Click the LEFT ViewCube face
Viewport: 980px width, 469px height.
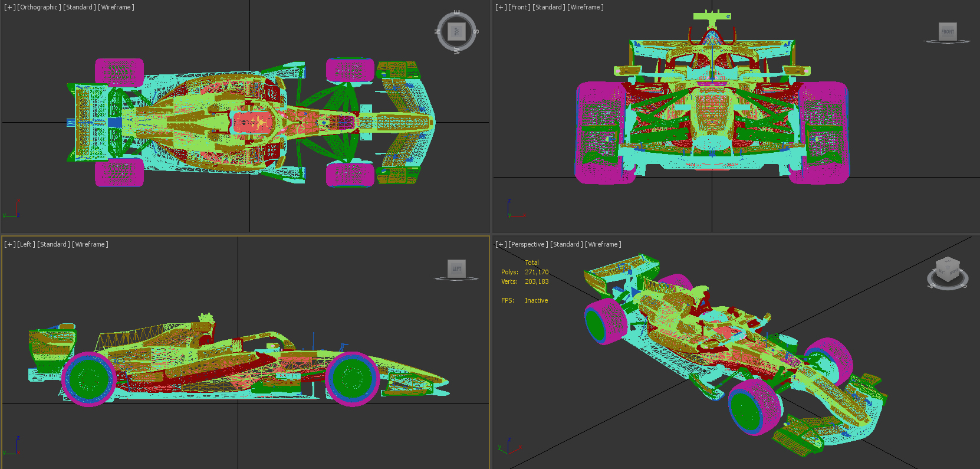pyautogui.click(x=456, y=268)
